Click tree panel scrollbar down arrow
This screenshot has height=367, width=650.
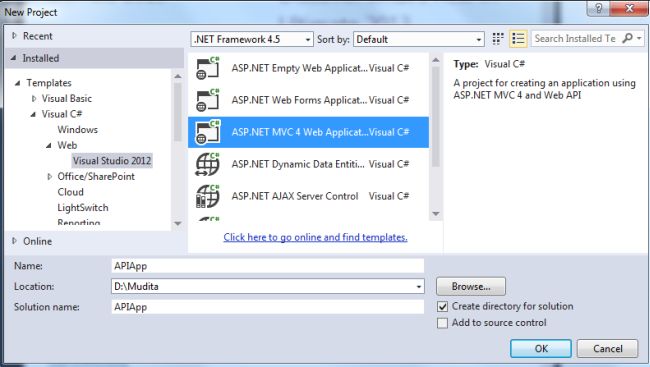178,224
